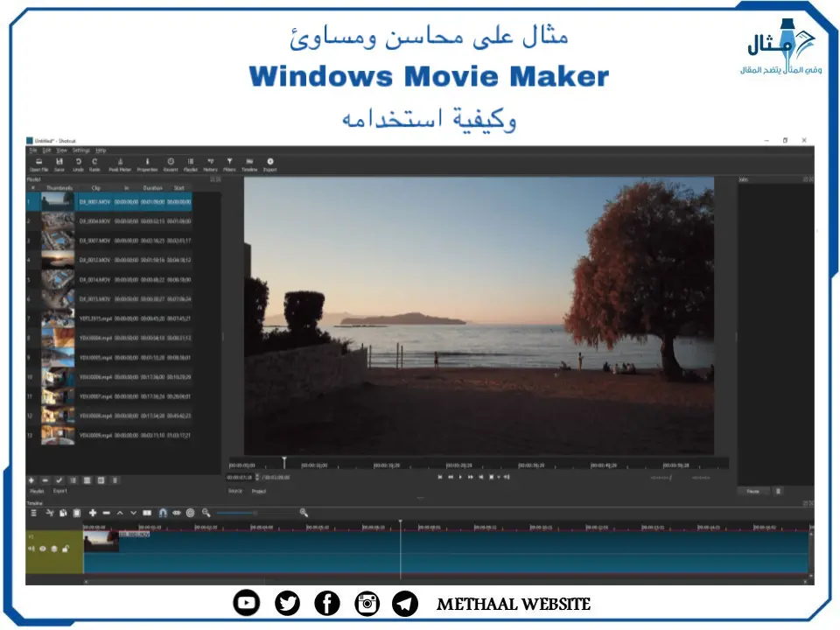Screen dimensions: 840x630
Task: Toggle the Timeline panel from toolbar
Action: [x=249, y=164]
